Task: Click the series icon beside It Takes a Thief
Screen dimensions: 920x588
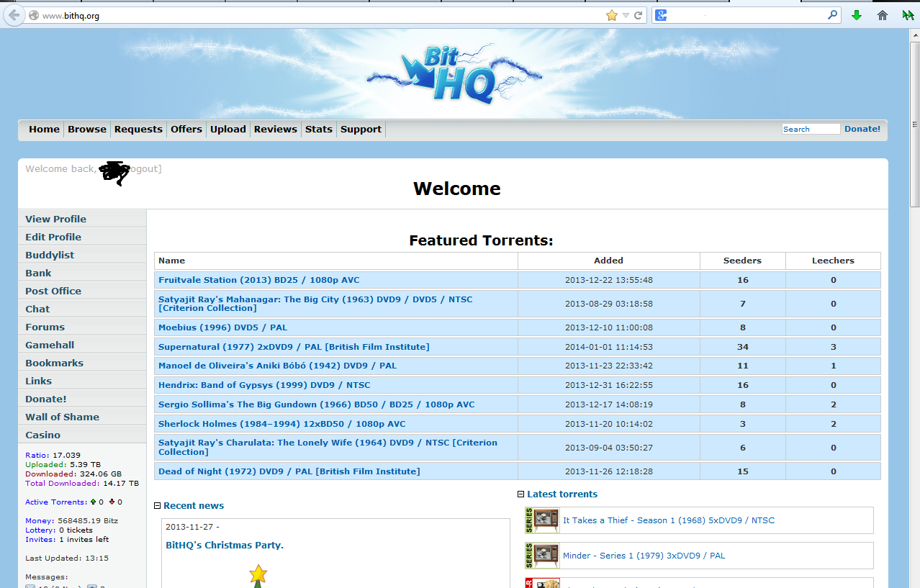Action: 542,520
